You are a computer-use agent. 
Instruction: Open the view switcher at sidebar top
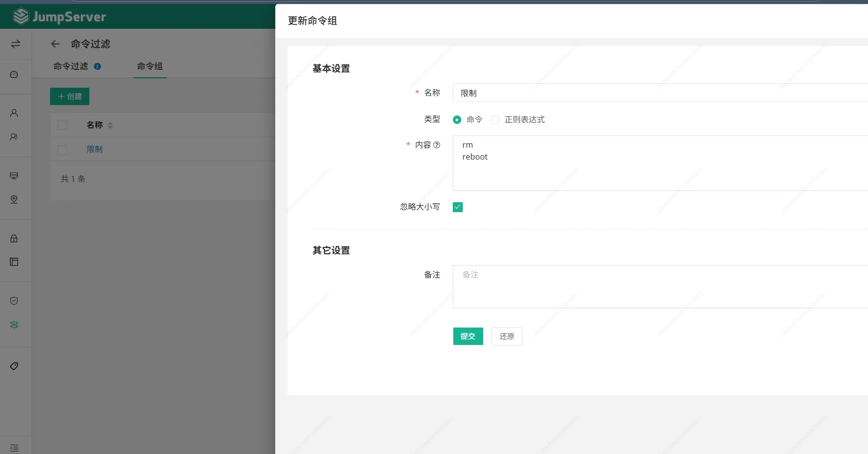(15, 44)
